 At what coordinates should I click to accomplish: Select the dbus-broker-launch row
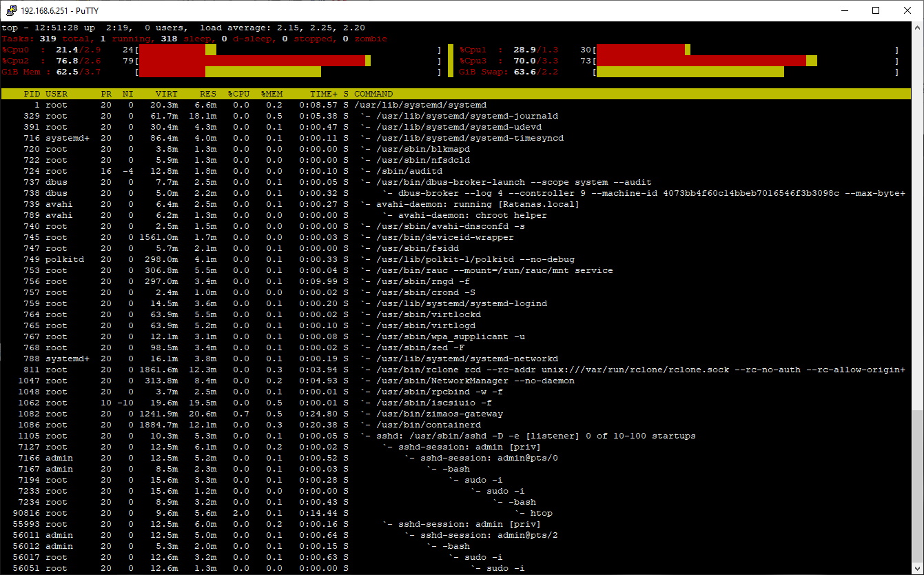tap(455, 182)
